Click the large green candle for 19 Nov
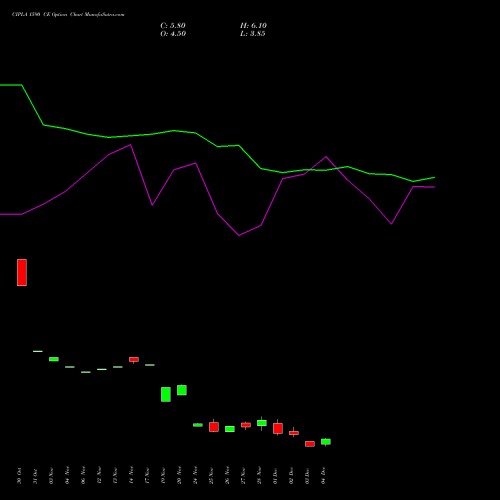 pos(166,394)
